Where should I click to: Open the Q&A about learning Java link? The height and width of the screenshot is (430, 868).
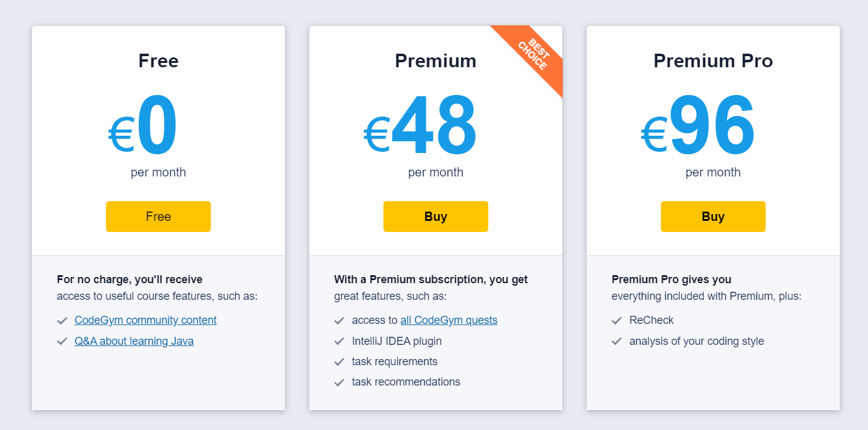(134, 341)
